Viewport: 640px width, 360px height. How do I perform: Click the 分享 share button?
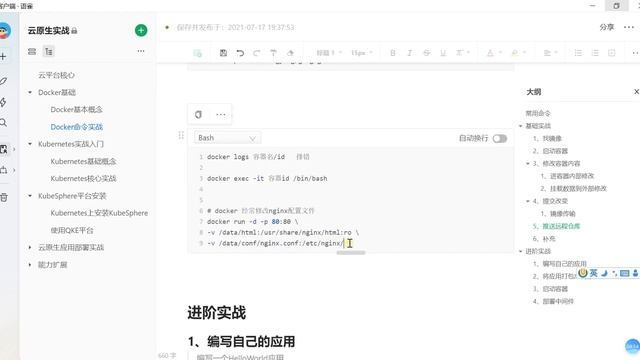tap(607, 27)
